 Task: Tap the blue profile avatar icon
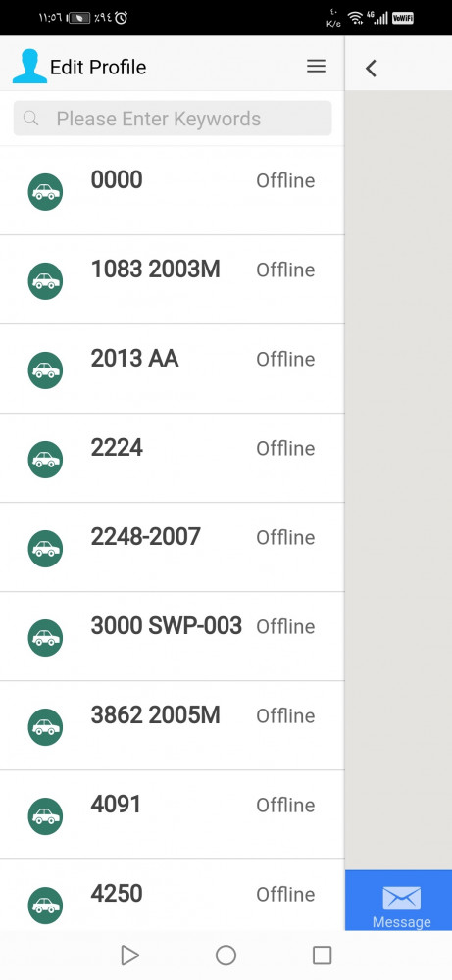[29, 67]
